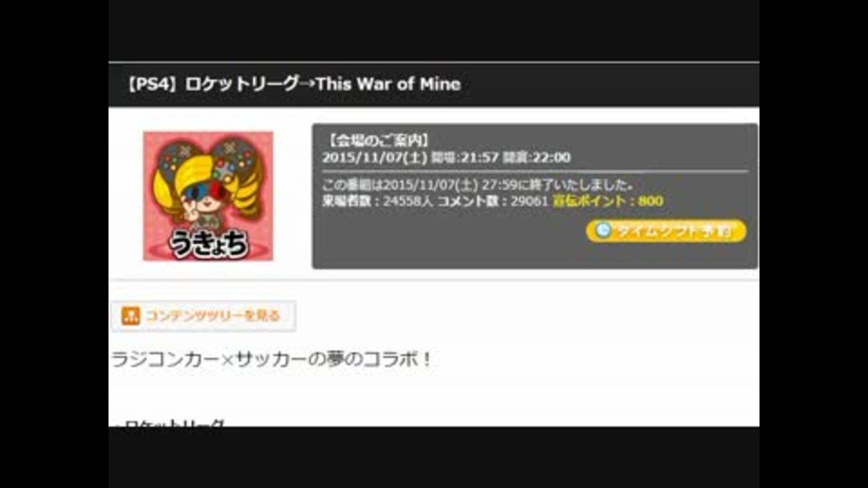Click the 来場者数 24558人 visitor count
This screenshot has height=488, width=868.
(x=378, y=201)
